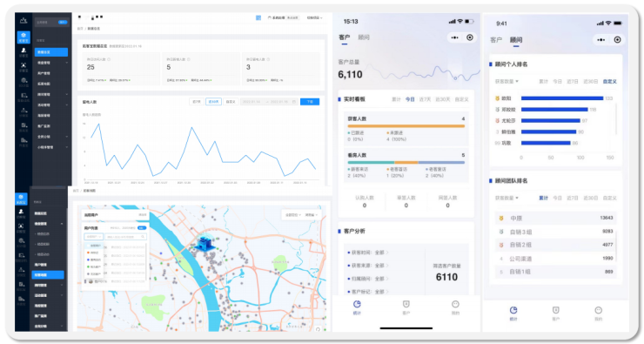Click the blue 3D building marker on map
Image resolution: width=644 pixels, height=344 pixels.
coord(205,242)
